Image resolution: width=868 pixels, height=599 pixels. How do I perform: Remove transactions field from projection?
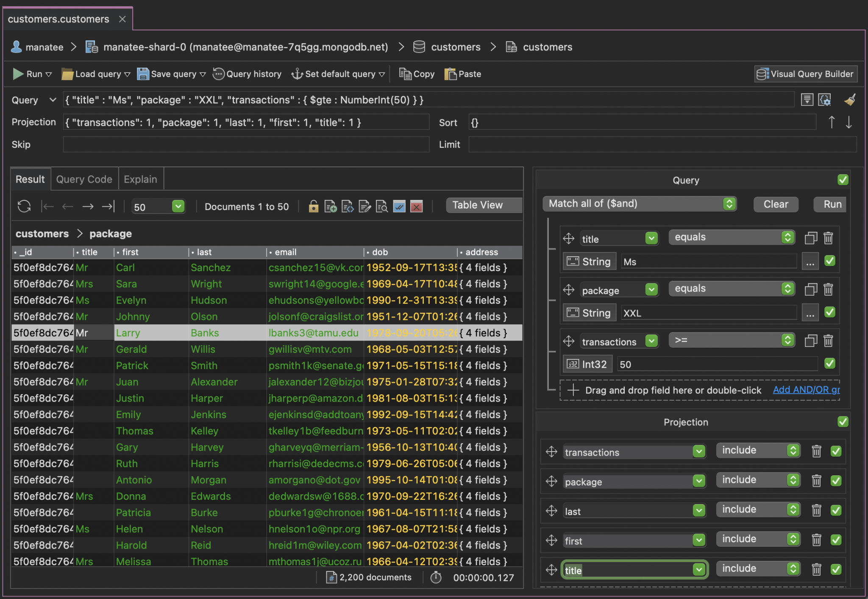pyautogui.click(x=816, y=451)
